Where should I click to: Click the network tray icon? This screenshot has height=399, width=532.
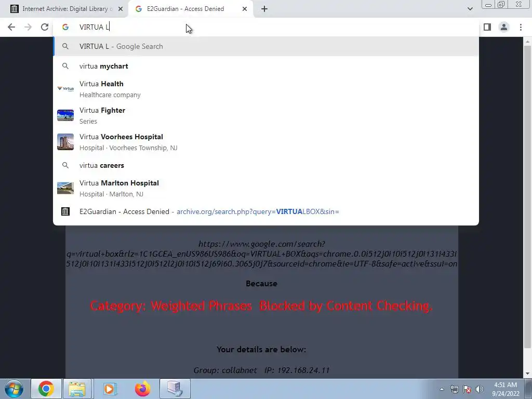(x=454, y=389)
